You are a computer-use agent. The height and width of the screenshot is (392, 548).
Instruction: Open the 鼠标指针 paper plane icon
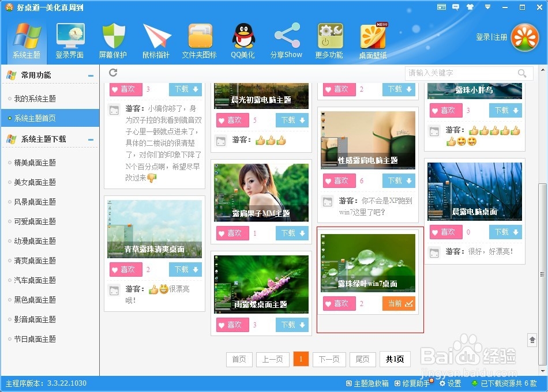[156, 36]
